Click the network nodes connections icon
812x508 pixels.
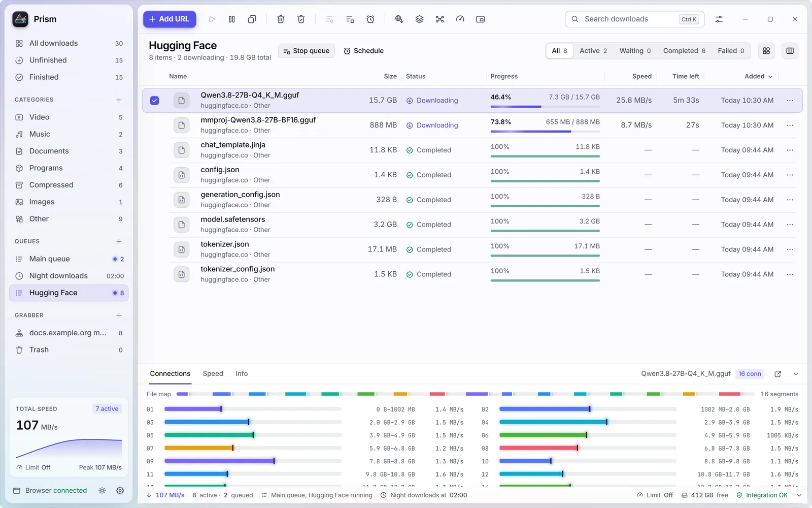pos(439,19)
